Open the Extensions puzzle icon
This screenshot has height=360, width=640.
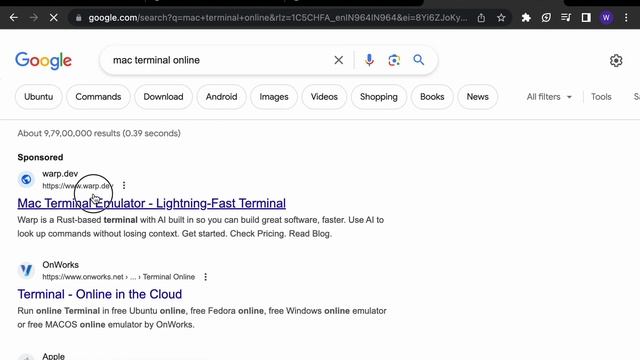526,18
